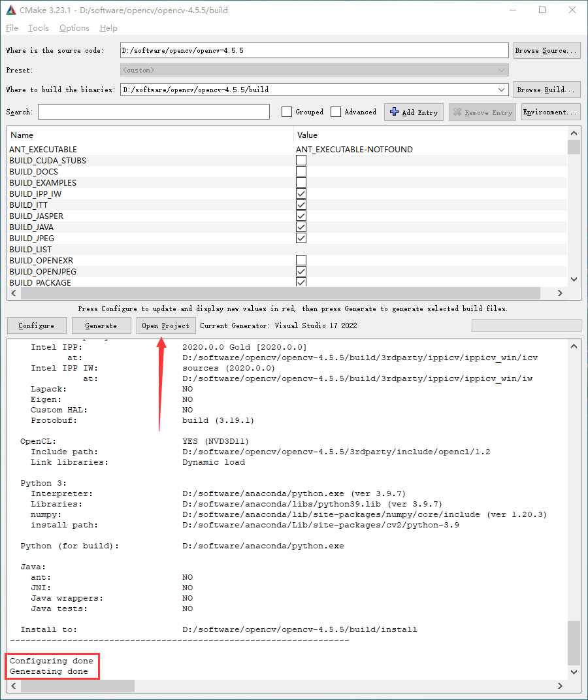
Task: Click down arrow of cache entries scrollbar
Action: point(574,280)
